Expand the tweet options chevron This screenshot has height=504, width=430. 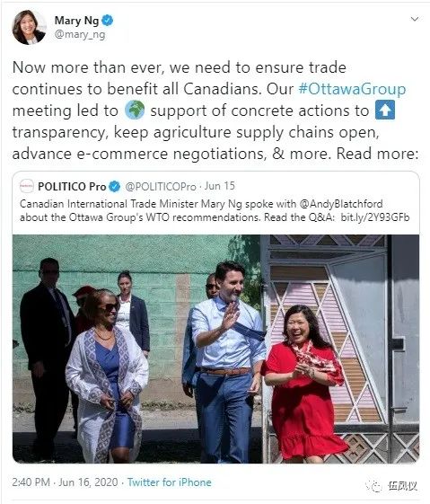click(415, 19)
